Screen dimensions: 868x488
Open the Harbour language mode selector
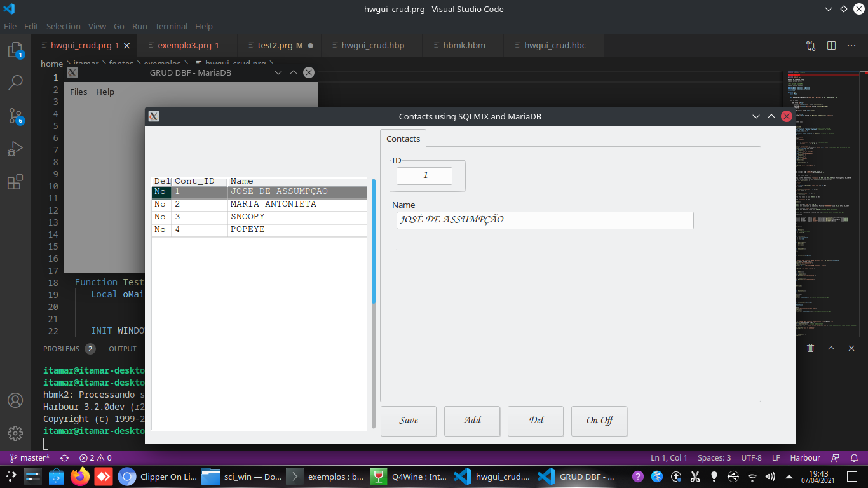pyautogui.click(x=804, y=458)
